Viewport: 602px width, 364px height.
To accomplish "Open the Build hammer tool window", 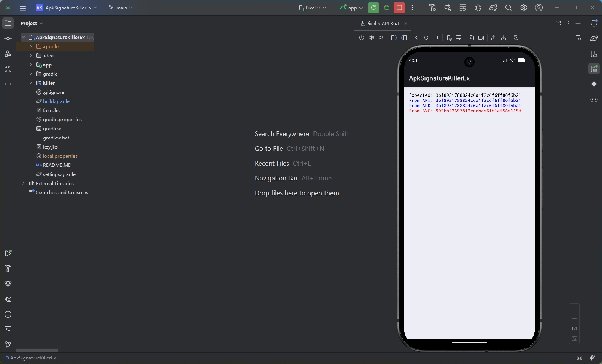I will (x=8, y=269).
